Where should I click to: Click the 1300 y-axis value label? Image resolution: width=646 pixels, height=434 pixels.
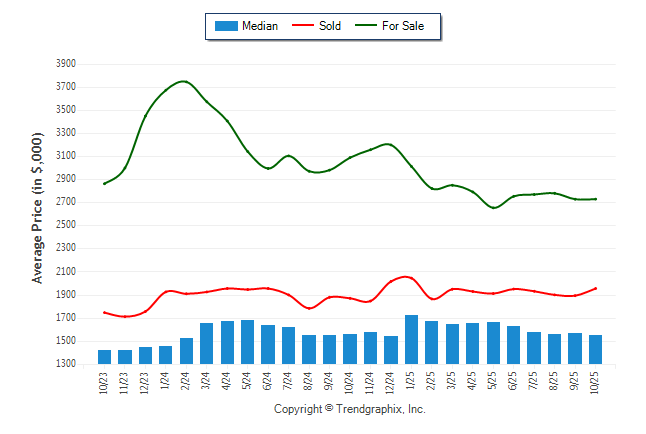65,364
